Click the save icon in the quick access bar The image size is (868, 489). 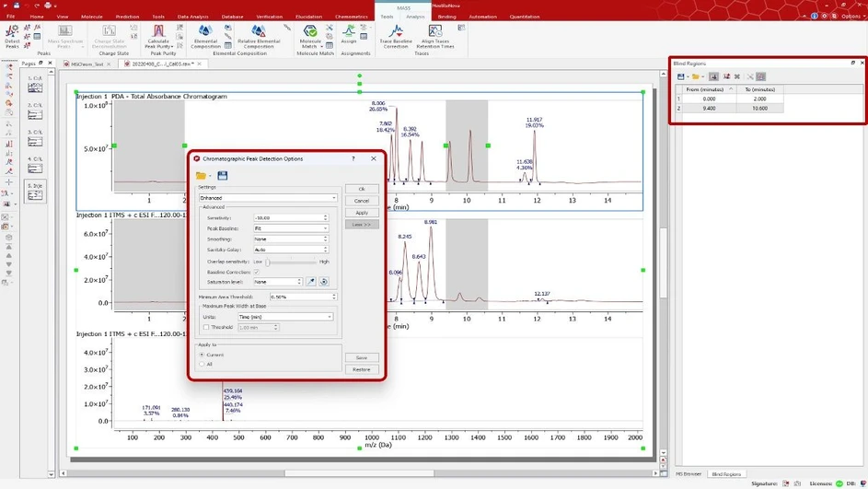16,5
